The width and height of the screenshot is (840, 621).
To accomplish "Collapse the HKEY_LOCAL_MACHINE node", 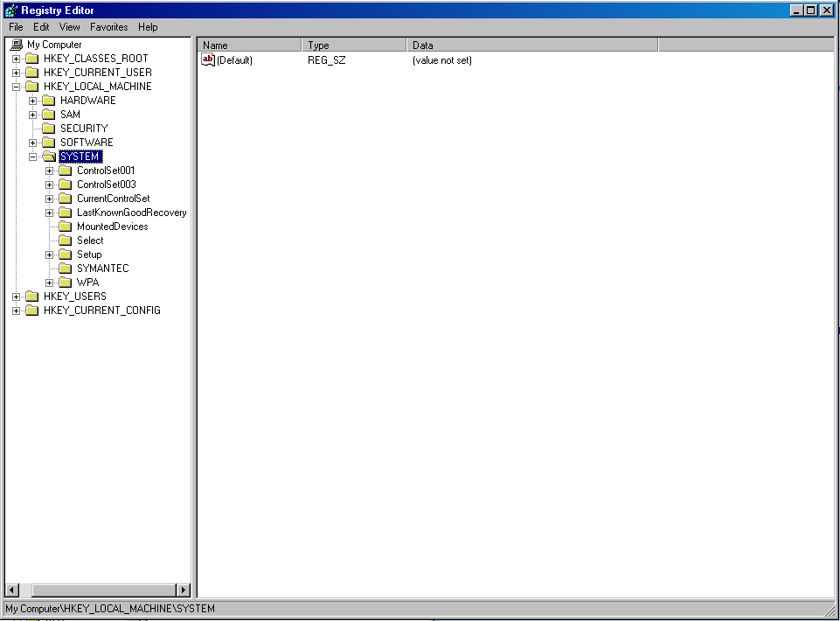I will pos(16,87).
